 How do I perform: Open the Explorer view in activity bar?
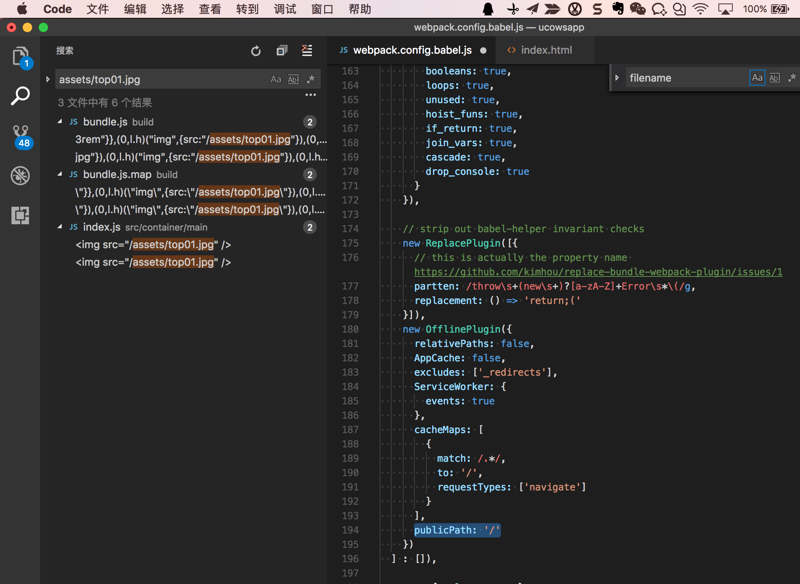pyautogui.click(x=20, y=57)
